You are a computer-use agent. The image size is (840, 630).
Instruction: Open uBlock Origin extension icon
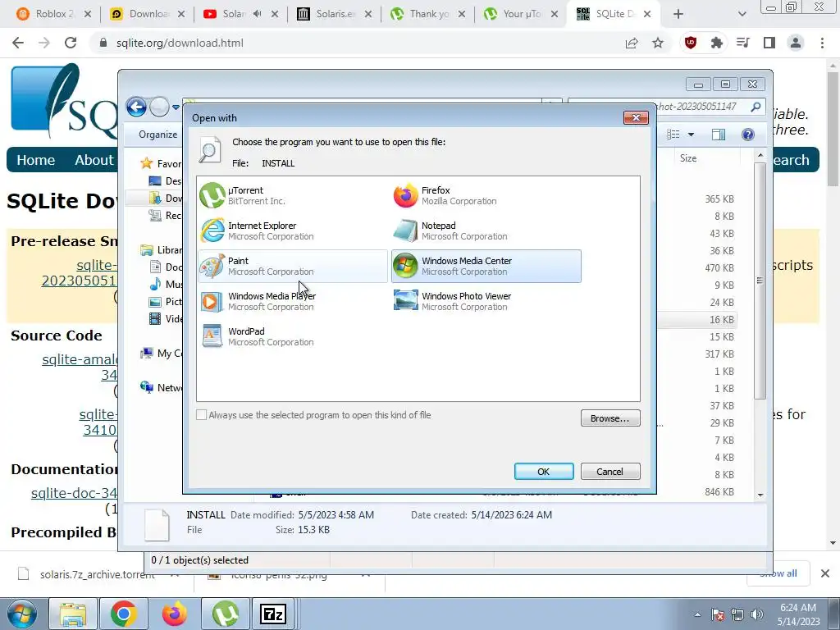click(691, 43)
